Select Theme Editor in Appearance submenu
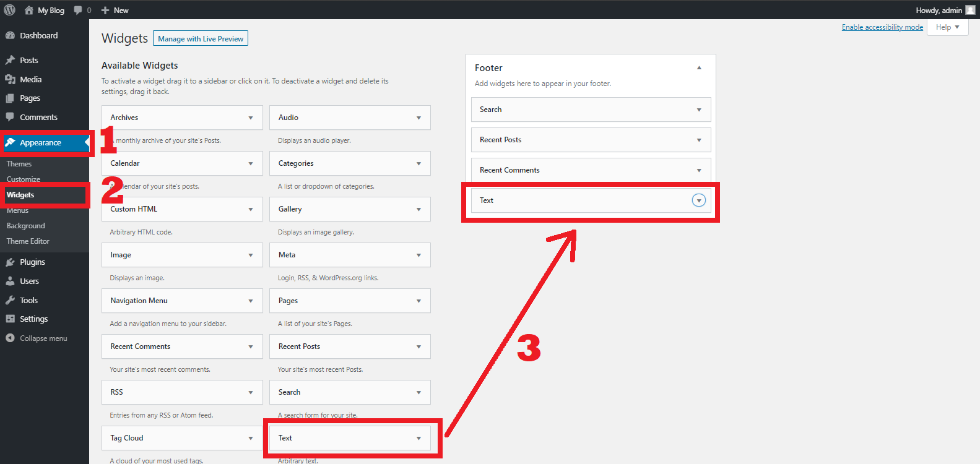The height and width of the screenshot is (464, 980). 28,241
